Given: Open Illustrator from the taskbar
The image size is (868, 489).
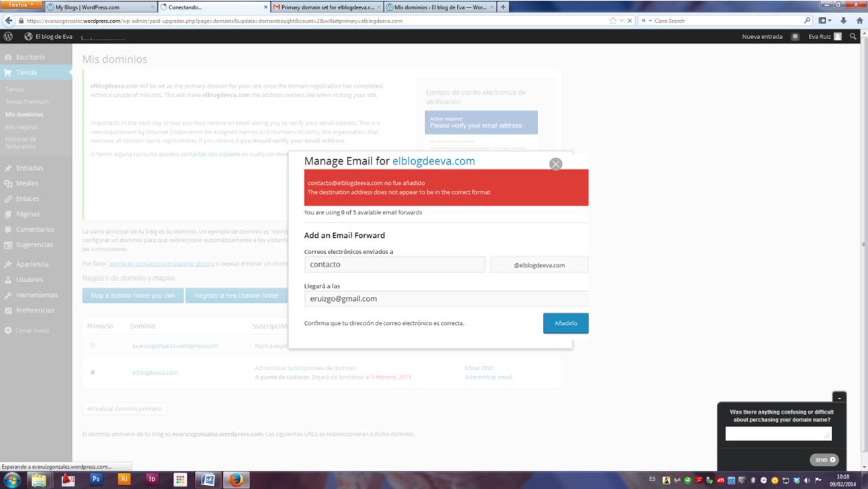Looking at the screenshot, I should pyautogui.click(x=124, y=479).
